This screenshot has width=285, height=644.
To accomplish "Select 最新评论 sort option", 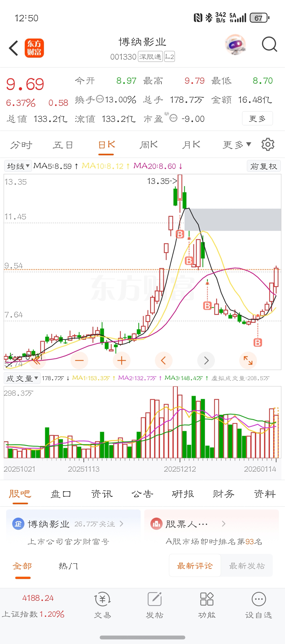I will click(195, 565).
